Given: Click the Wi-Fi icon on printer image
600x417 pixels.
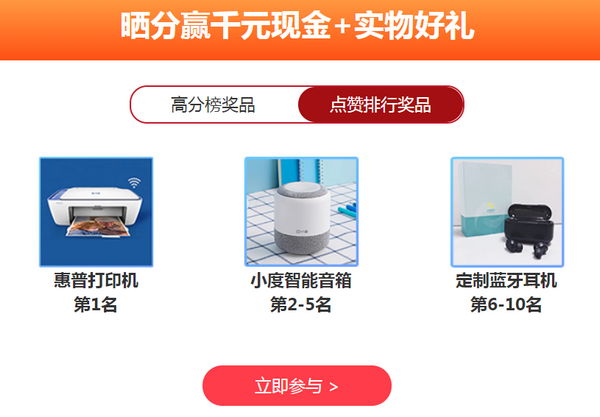Looking at the screenshot, I should (x=134, y=182).
